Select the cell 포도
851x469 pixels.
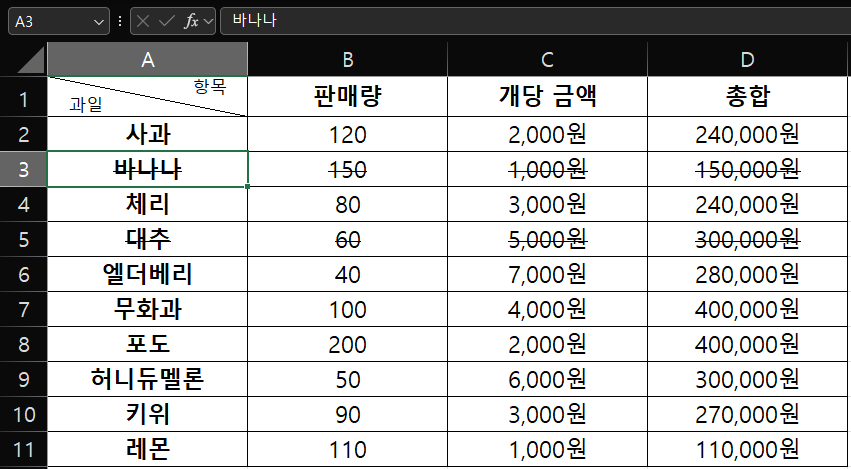pyautogui.click(x=148, y=344)
